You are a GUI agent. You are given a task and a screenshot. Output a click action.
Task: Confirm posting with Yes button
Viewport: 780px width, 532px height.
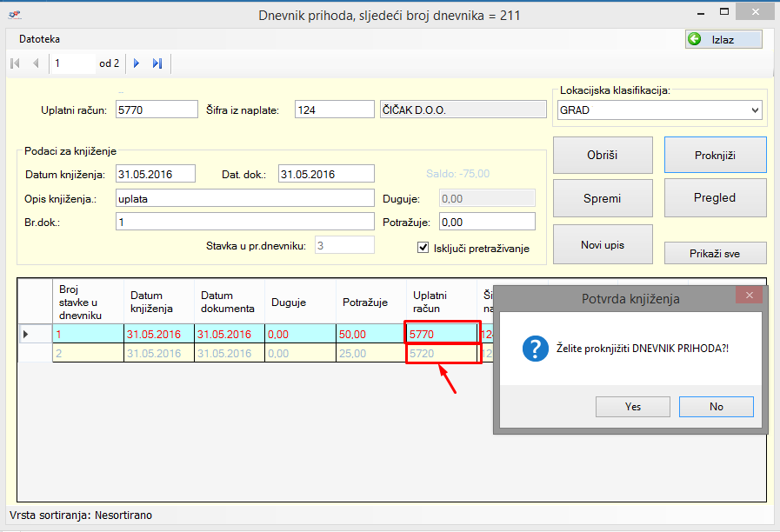pyautogui.click(x=632, y=406)
